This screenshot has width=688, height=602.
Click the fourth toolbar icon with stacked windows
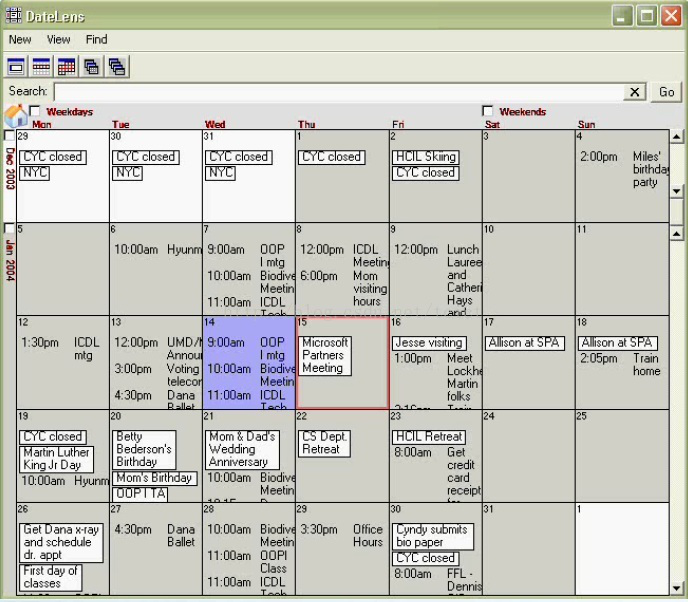[x=92, y=67]
